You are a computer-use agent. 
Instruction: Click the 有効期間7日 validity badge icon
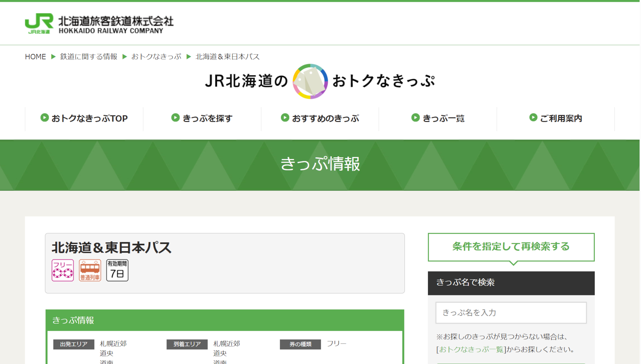(117, 270)
